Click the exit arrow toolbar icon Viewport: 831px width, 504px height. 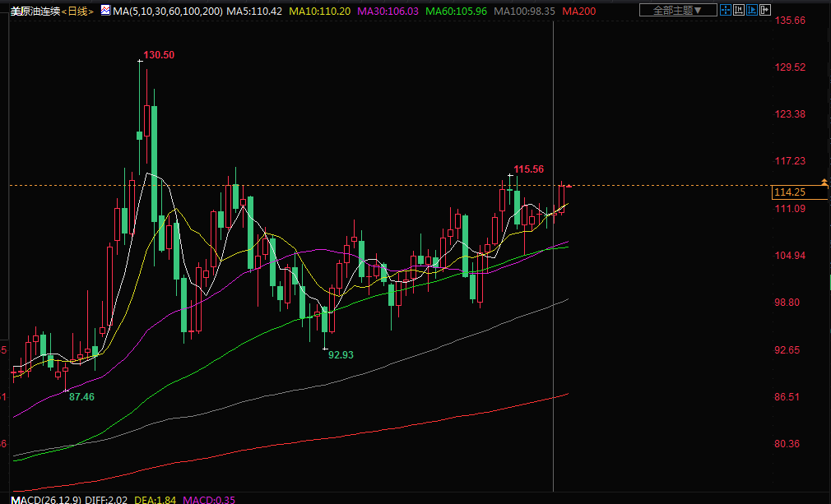click(765, 11)
